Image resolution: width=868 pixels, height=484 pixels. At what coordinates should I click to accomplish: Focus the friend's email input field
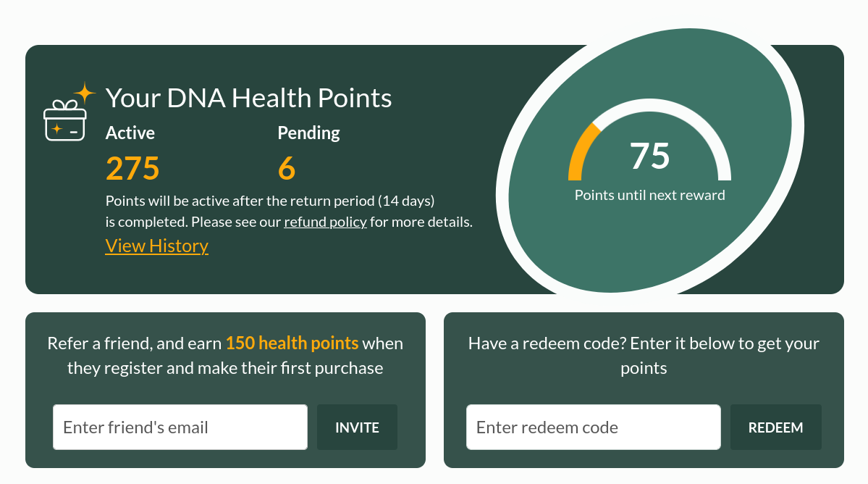point(180,427)
